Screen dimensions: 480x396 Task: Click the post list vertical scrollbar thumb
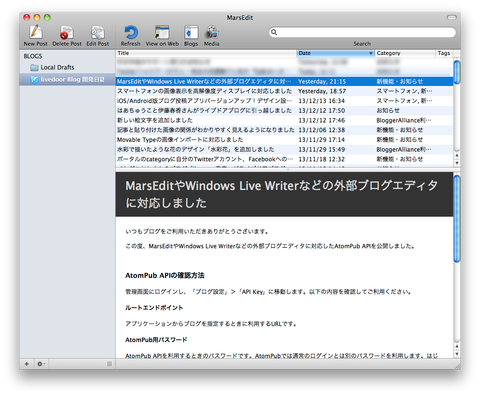pos(457,72)
